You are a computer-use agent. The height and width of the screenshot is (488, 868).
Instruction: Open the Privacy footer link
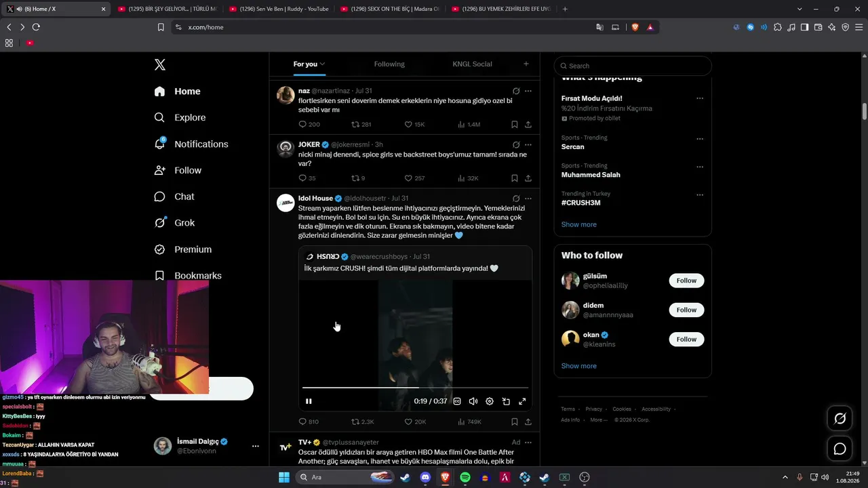[594, 409]
